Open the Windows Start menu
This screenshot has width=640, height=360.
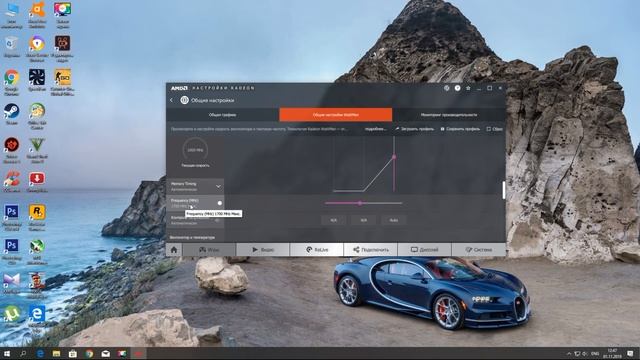coord(7,353)
